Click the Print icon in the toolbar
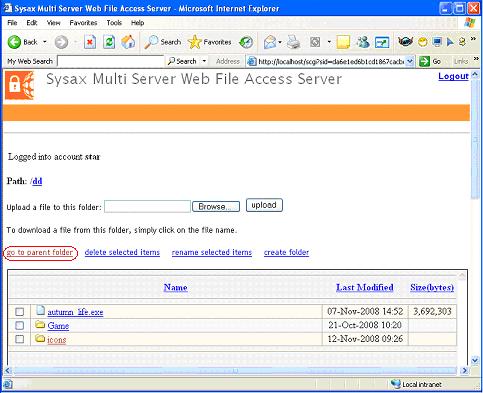This screenshot has width=483, height=393. 294,42
